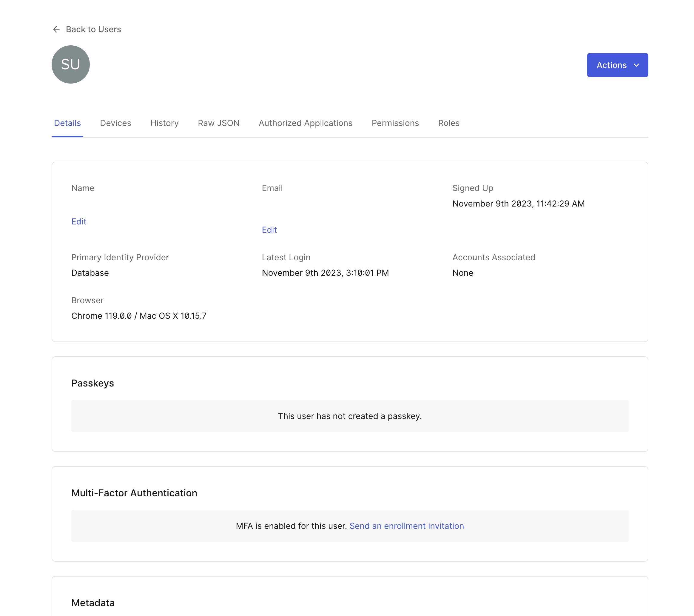Open the Actions dropdown for user operations
Image resolution: width=694 pixels, height=616 pixels.
pos(617,65)
